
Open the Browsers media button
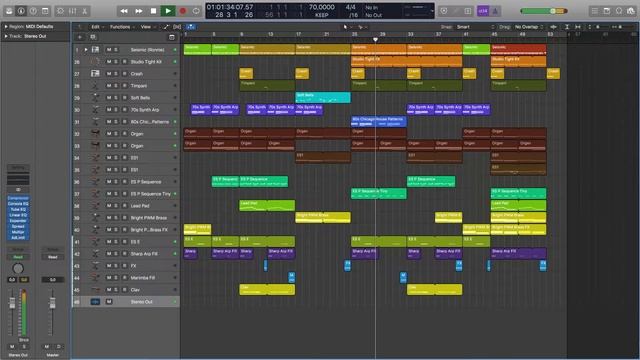[631, 11]
